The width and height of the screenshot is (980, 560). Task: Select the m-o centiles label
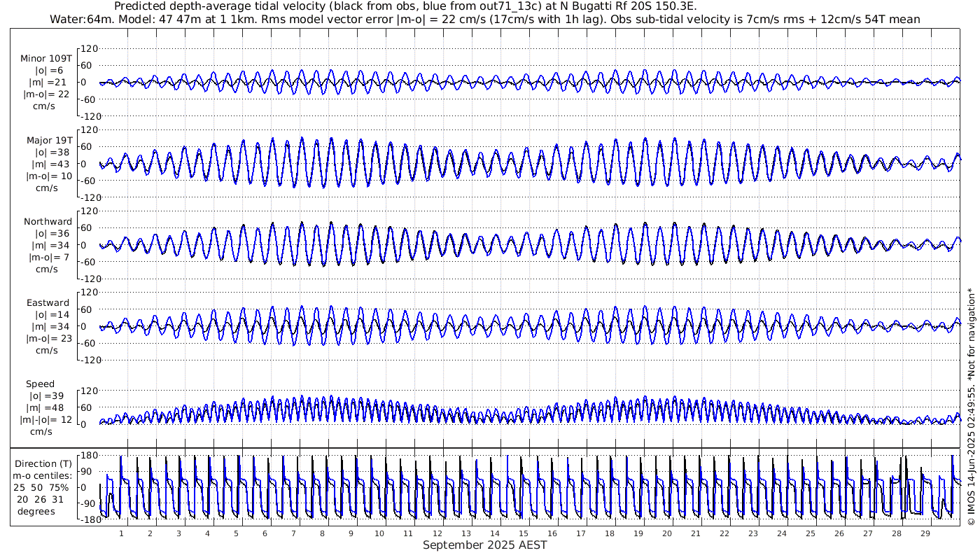click(x=43, y=475)
